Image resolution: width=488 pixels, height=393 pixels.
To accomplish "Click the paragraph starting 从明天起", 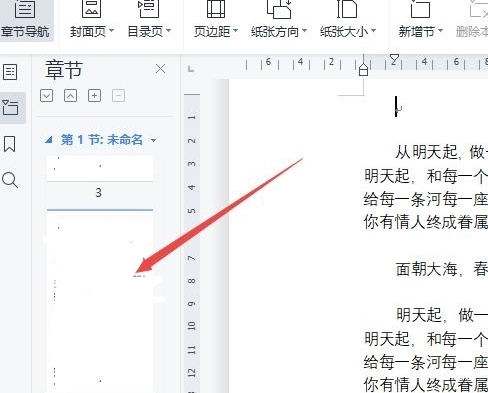I will (441, 153).
